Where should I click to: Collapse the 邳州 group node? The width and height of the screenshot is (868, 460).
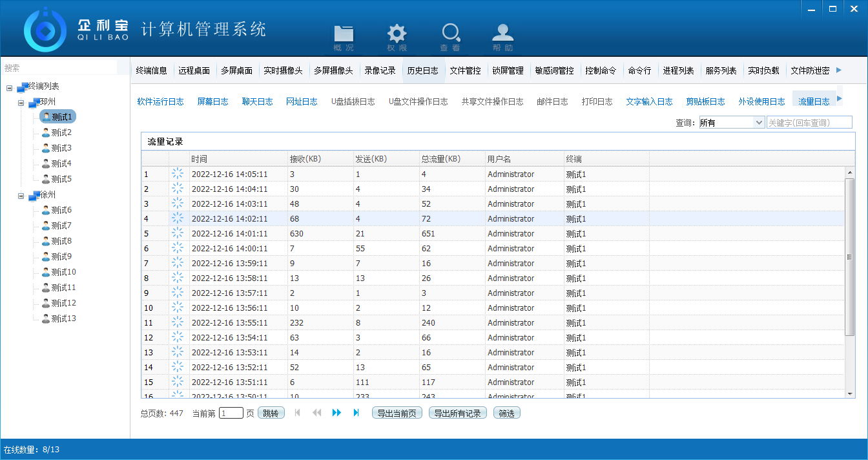pyautogui.click(x=21, y=102)
